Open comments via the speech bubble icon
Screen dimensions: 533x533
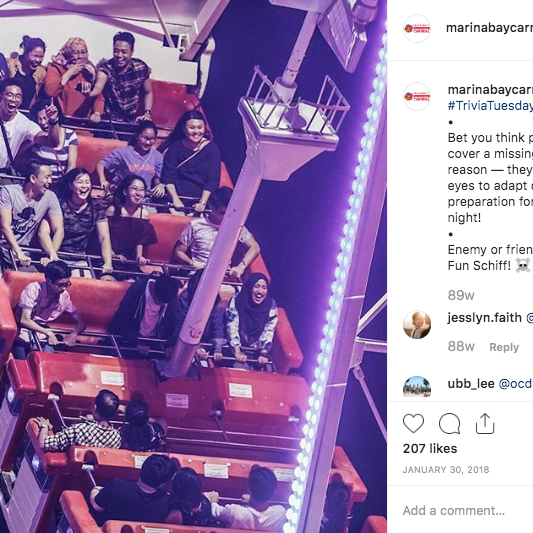pyautogui.click(x=449, y=424)
